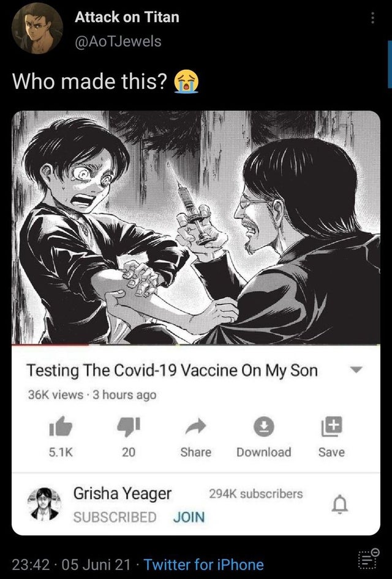392x579 pixels.
Task: Click the @AoTJewels handle
Action: click(x=118, y=41)
